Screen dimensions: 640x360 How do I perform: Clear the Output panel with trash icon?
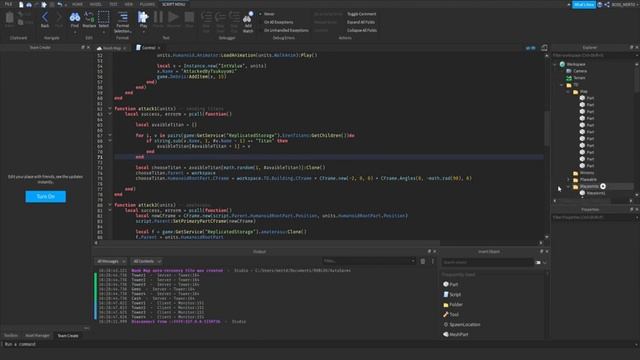(423, 261)
